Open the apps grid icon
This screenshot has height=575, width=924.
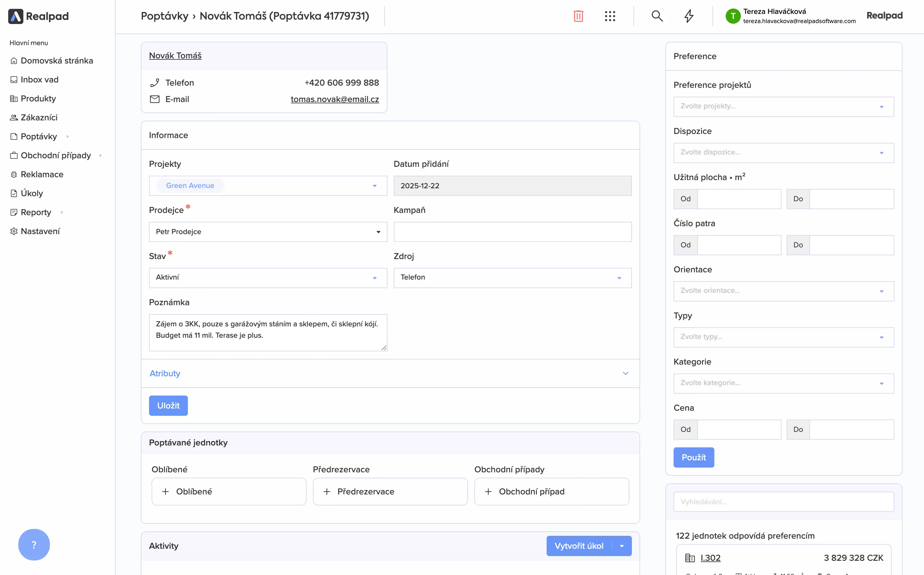point(610,16)
